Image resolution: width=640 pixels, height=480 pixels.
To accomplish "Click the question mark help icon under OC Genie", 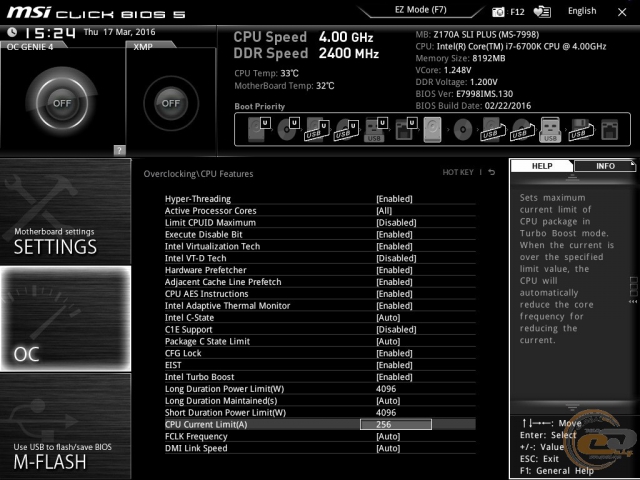I will [119, 150].
